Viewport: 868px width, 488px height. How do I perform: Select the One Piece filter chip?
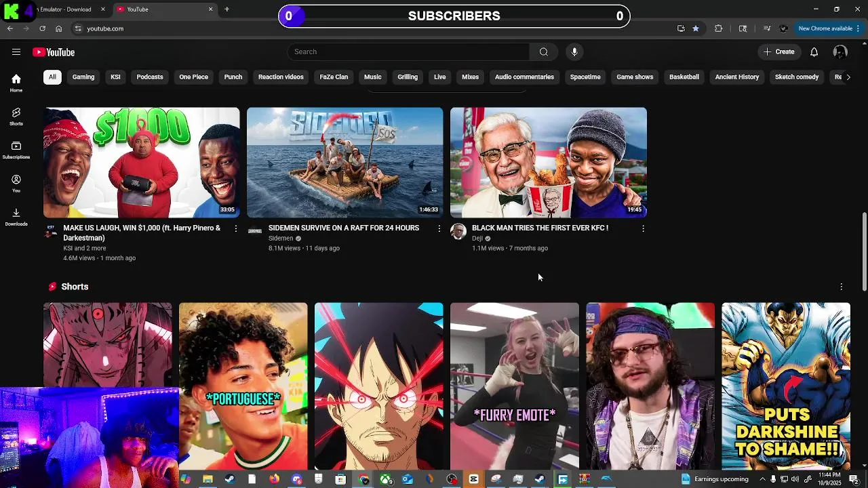pyautogui.click(x=194, y=77)
